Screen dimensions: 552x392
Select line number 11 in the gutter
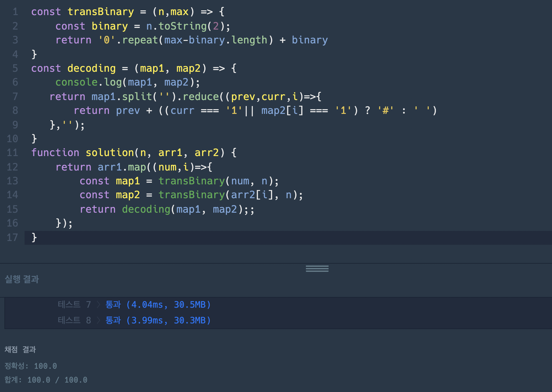(12, 153)
